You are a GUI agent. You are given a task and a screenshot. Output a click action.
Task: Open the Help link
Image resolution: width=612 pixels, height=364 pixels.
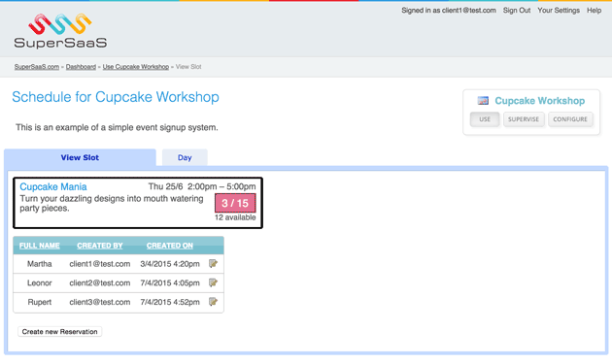(x=595, y=11)
